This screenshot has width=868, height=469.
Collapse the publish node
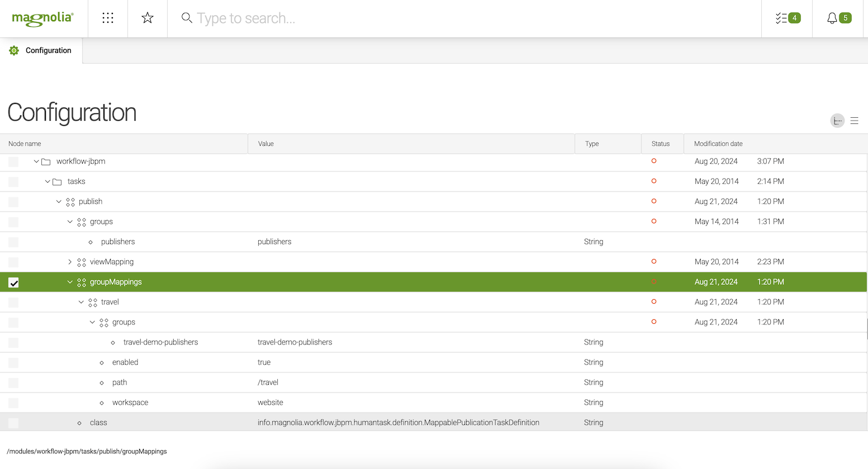coord(59,202)
